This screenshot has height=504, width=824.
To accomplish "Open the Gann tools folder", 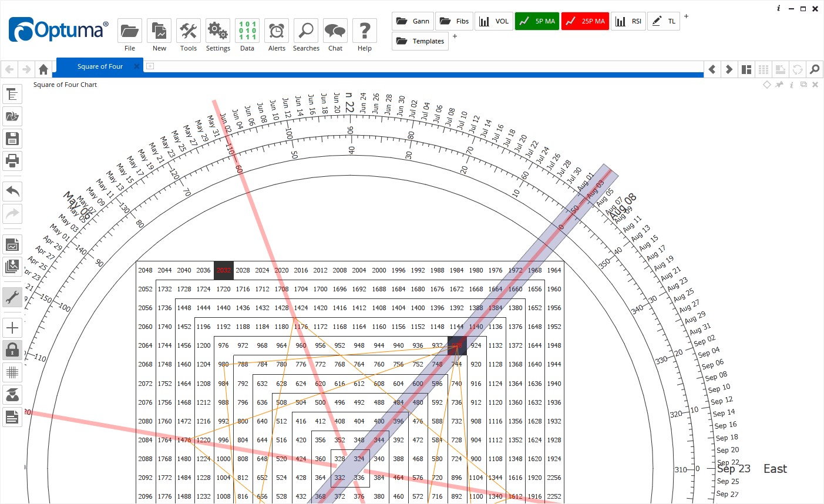I will coord(412,21).
